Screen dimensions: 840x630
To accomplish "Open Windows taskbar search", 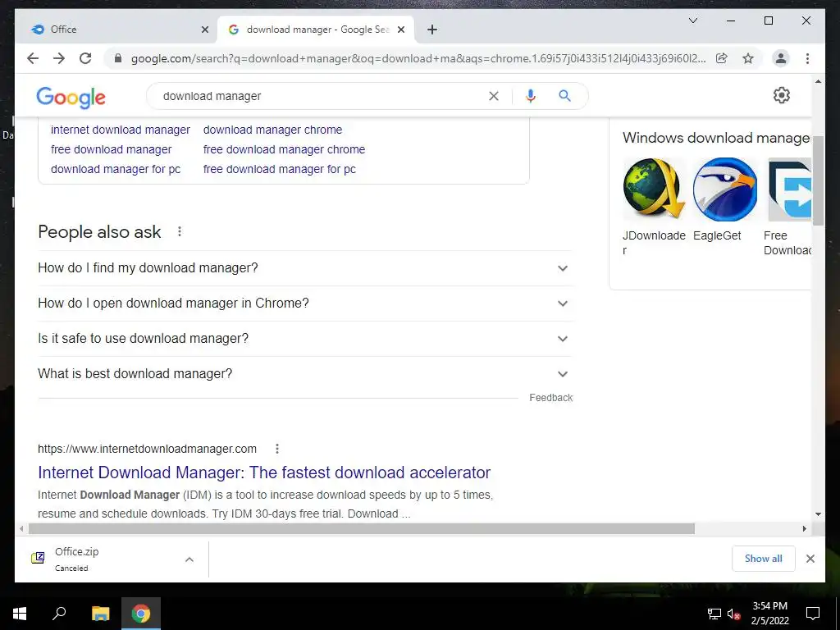I will pos(59,614).
